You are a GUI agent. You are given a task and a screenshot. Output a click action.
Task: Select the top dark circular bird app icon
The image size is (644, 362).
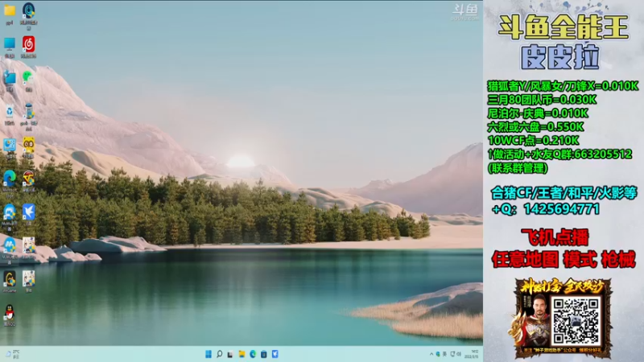coord(28,10)
